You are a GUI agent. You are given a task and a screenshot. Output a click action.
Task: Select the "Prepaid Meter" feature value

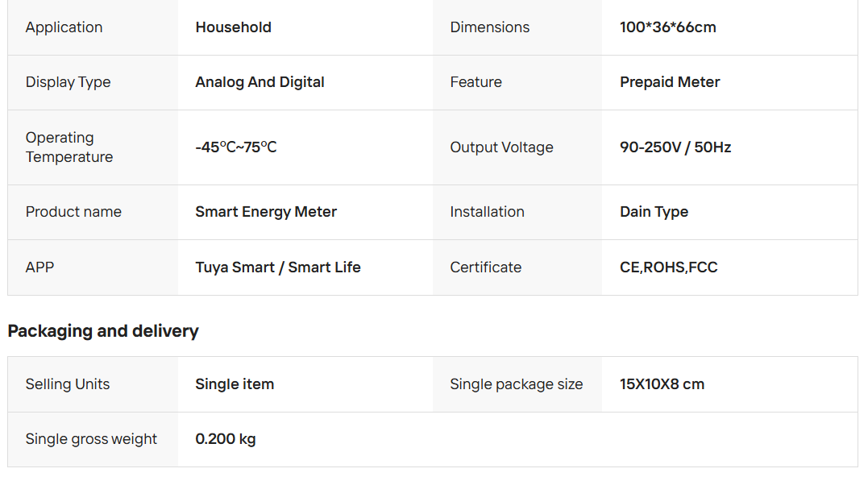point(670,82)
